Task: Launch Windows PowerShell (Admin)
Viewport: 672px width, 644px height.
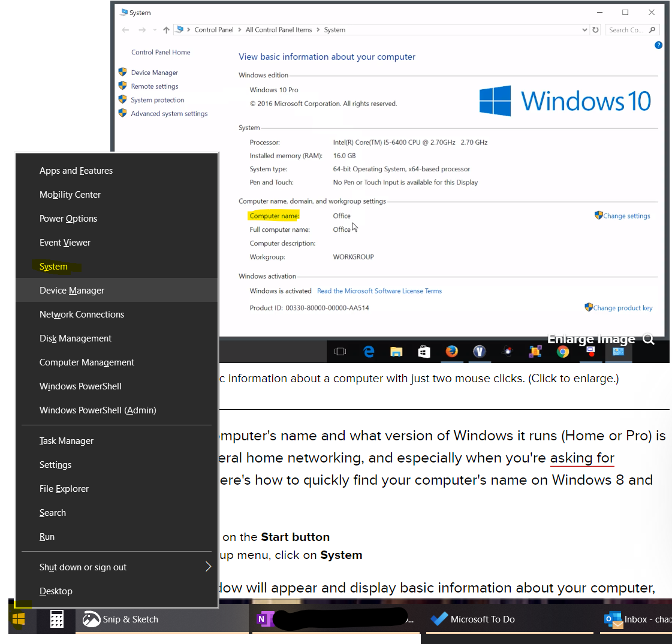Action: click(117, 410)
